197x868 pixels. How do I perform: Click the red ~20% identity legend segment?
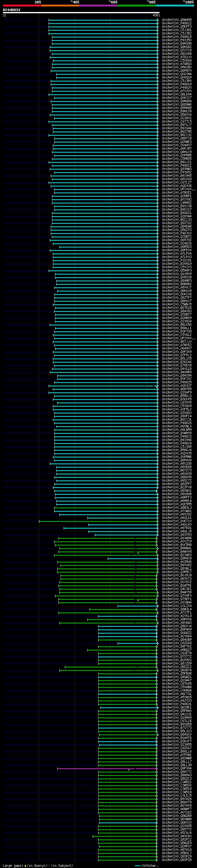point(22,6)
